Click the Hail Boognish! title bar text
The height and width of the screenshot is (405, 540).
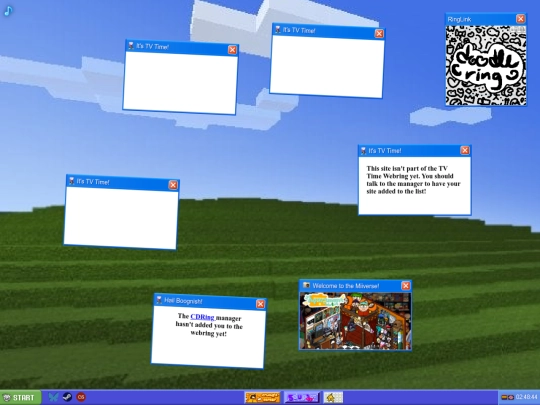pyautogui.click(x=183, y=301)
